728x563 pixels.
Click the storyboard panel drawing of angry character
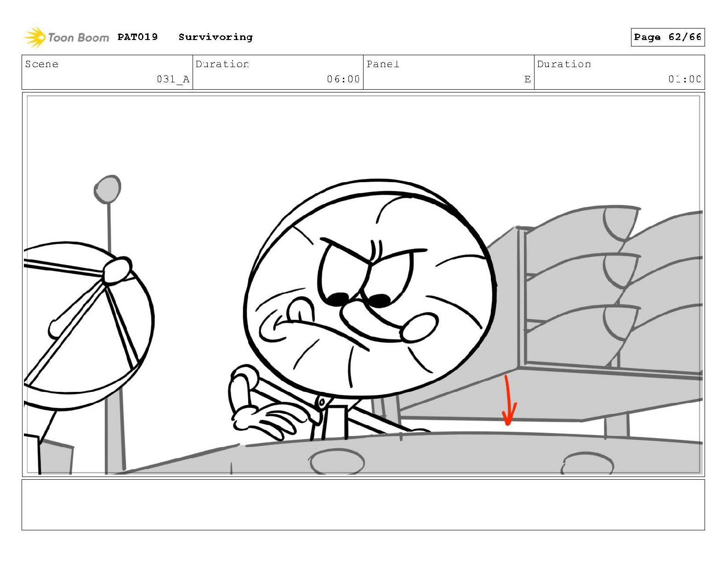tap(363, 284)
